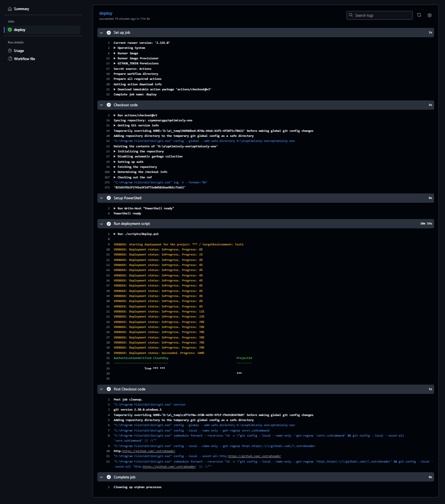Click the Summary home icon in sidebar
The width and height of the screenshot is (445, 504).
click(x=10, y=9)
